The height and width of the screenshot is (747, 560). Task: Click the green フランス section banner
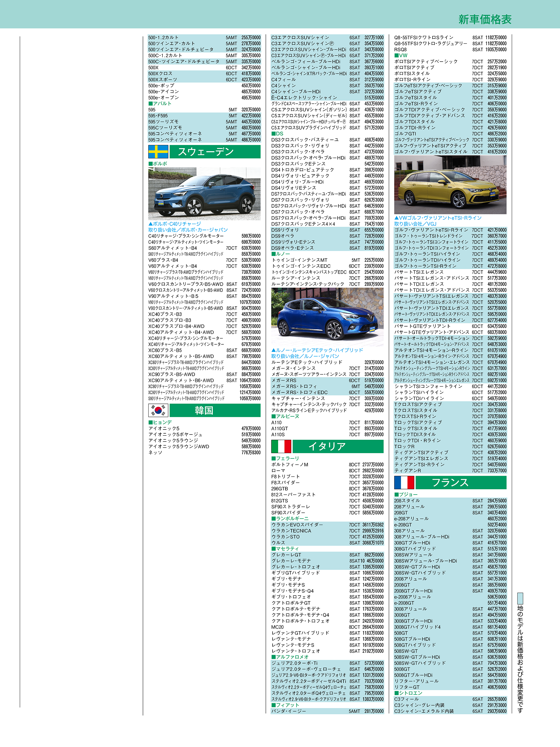coord(461,482)
